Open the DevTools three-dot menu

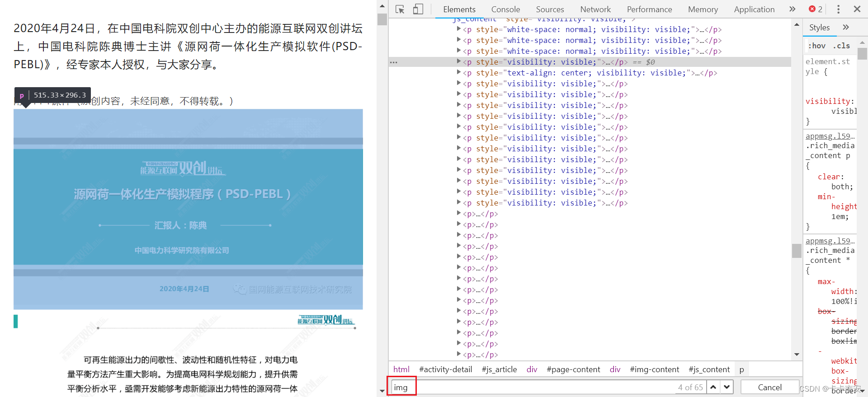click(x=838, y=9)
